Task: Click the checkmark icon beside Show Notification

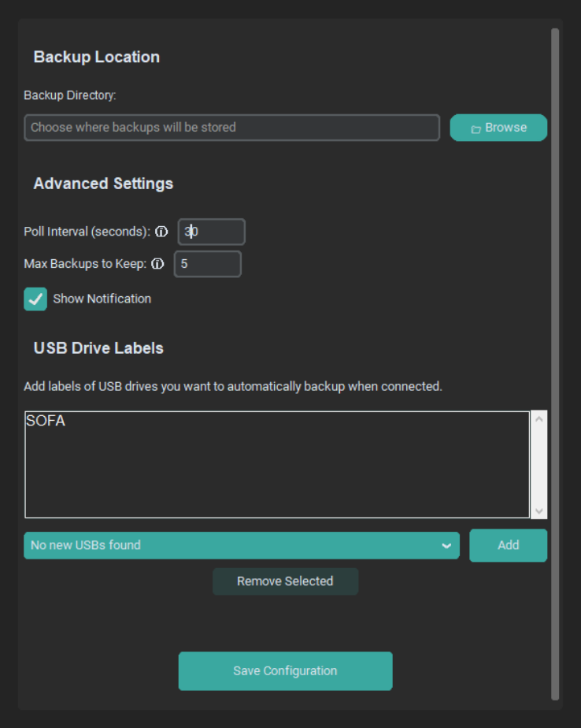Action: coord(35,299)
